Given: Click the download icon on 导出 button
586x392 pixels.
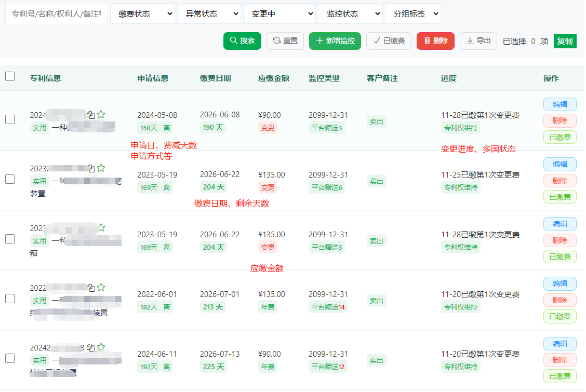Looking at the screenshot, I should pyautogui.click(x=470, y=41).
